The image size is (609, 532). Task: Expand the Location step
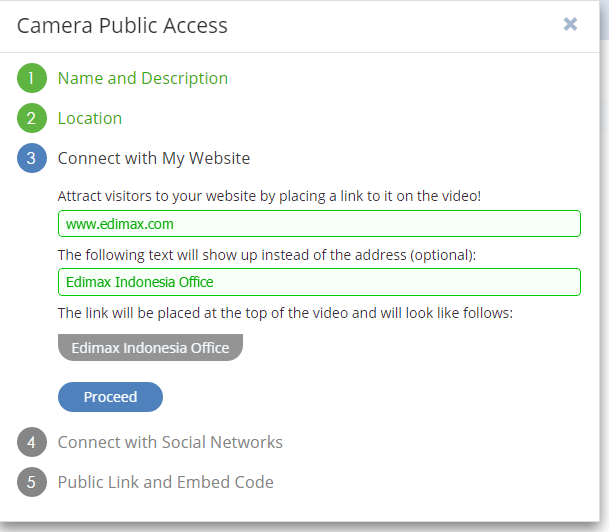(90, 118)
